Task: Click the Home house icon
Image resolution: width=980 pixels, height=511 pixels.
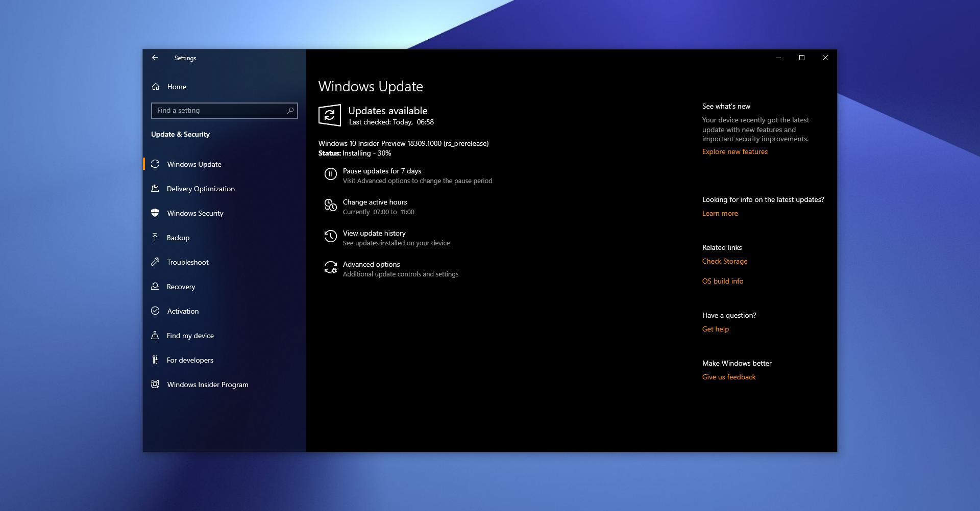Action: pyautogui.click(x=156, y=87)
